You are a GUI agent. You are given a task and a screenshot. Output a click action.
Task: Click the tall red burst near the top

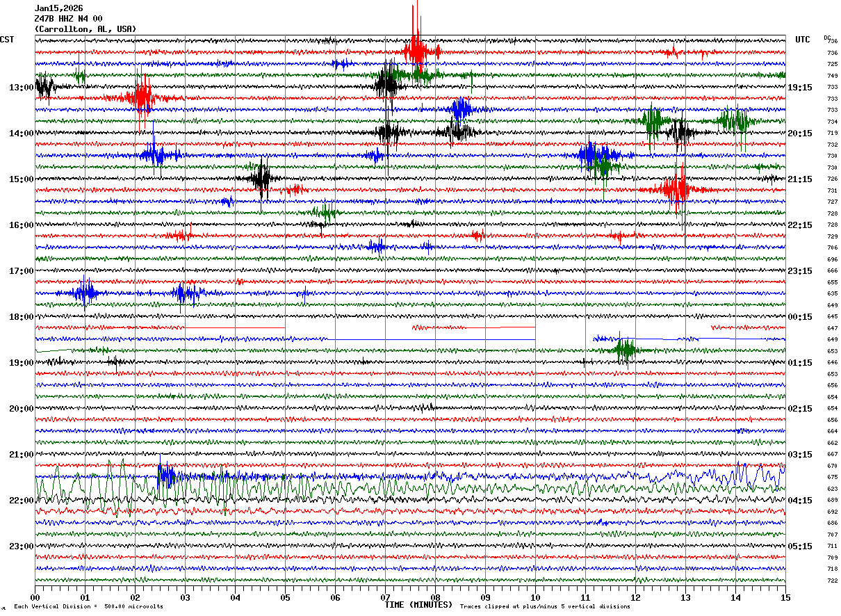[x=416, y=49]
